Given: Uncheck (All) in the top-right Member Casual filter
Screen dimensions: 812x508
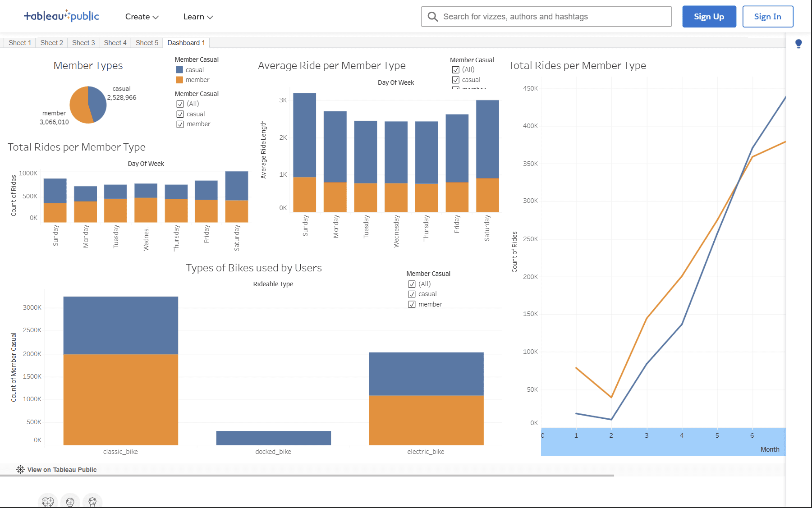Looking at the screenshot, I should click(456, 69).
